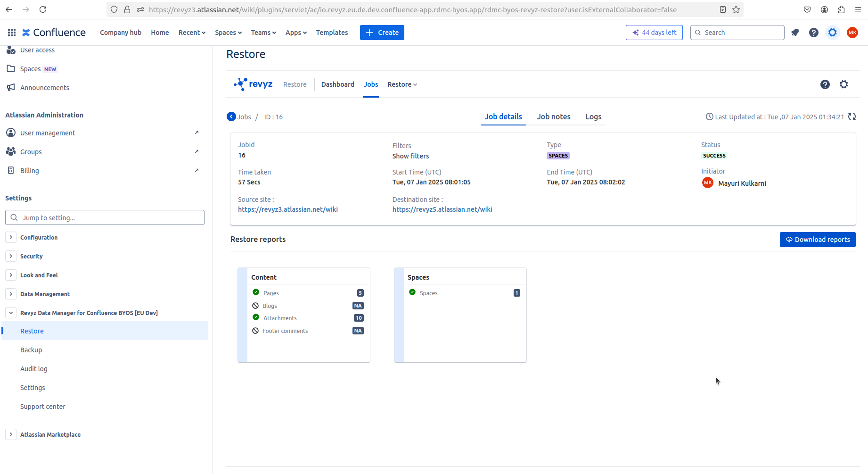This screenshot has height=474, width=868.
Task: Collapse the Revyz Data Manager section
Action: coord(11,313)
